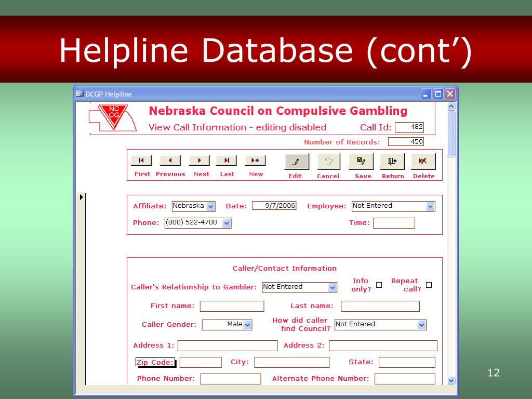Check the Repeat call? checkbox
The image size is (532, 399).
pyautogui.click(x=429, y=285)
